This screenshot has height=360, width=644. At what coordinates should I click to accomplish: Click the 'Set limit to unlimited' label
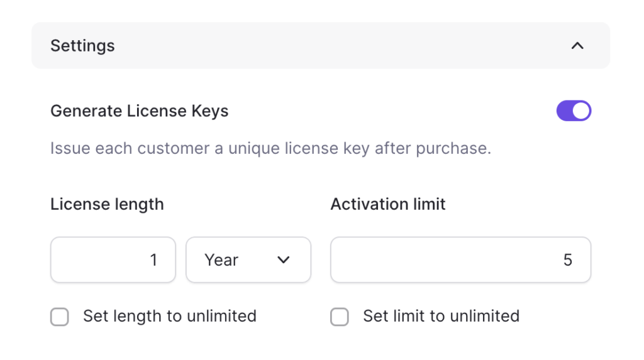pyautogui.click(x=441, y=316)
